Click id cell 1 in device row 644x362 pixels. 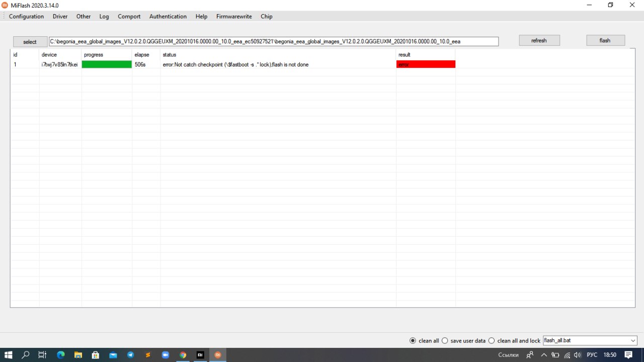[x=25, y=64]
